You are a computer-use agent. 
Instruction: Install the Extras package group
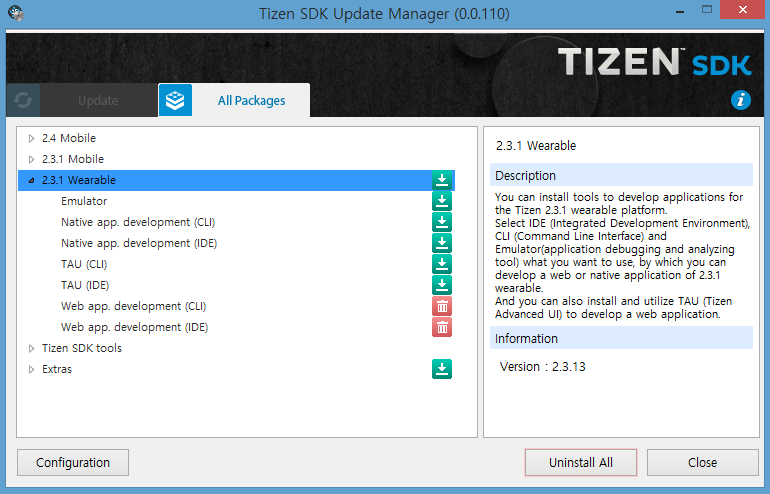[441, 369]
